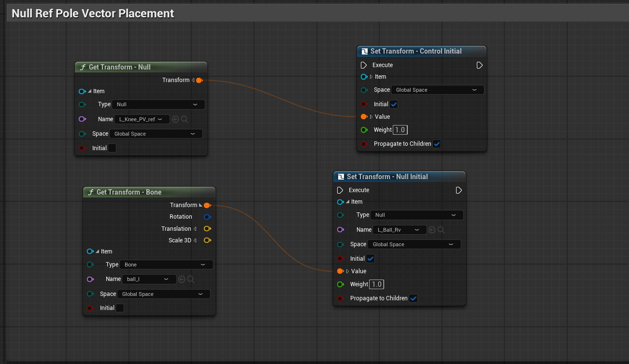Click the Null Ref Pole Vector Placement comment title
This screenshot has width=629, height=364.
tap(93, 14)
